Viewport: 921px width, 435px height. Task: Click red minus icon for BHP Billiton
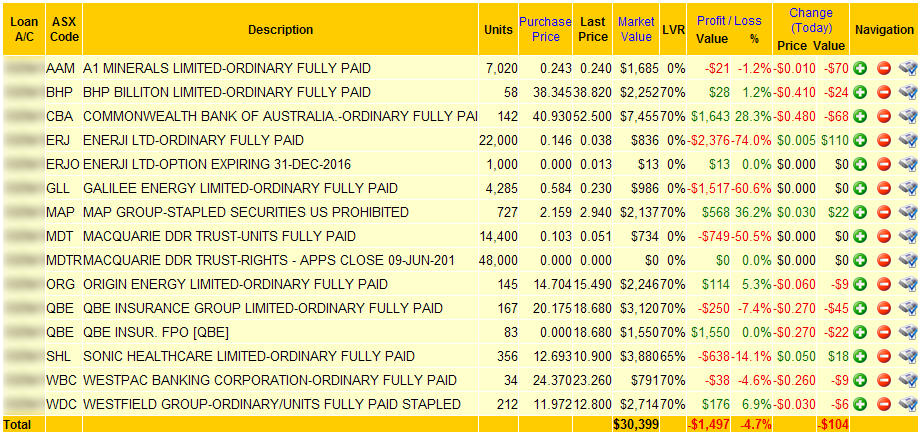pyautogui.click(x=884, y=92)
